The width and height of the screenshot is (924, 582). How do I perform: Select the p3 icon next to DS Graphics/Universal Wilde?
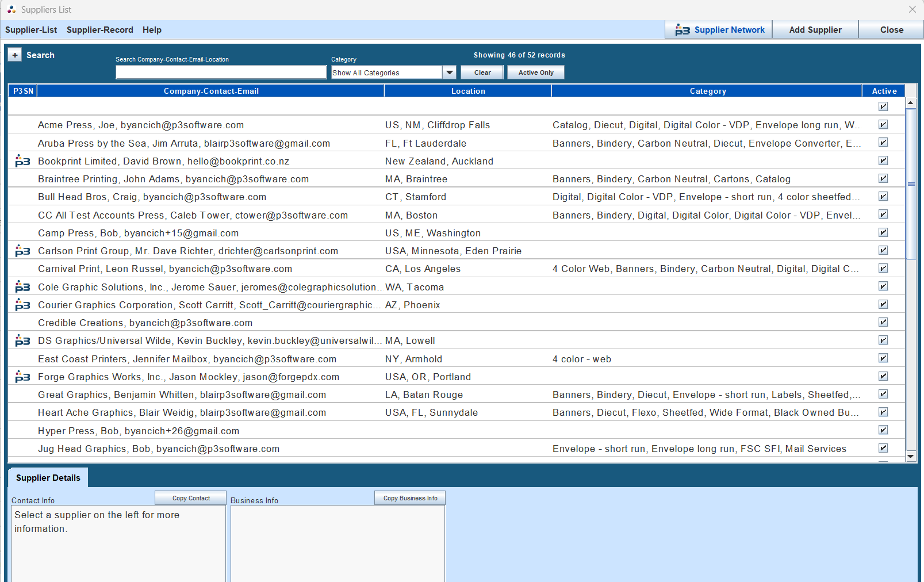point(22,340)
